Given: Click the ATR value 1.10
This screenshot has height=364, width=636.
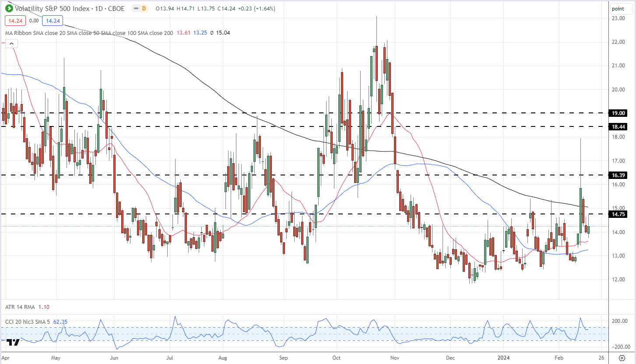Looking at the screenshot, I should [x=45, y=308].
